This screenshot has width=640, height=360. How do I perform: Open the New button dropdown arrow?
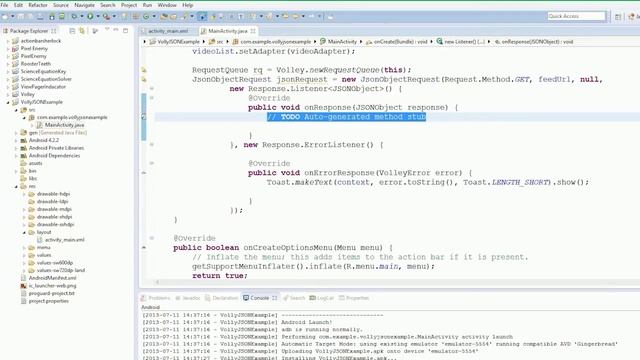click(13, 16)
